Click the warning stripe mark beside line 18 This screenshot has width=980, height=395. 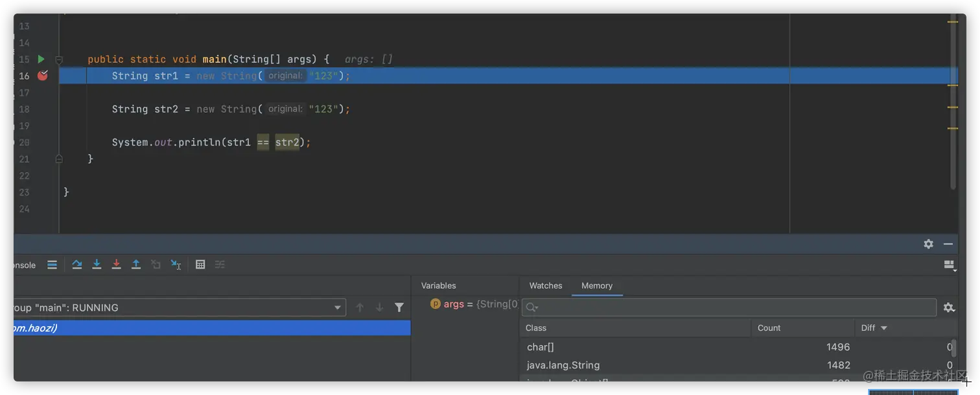tap(953, 107)
